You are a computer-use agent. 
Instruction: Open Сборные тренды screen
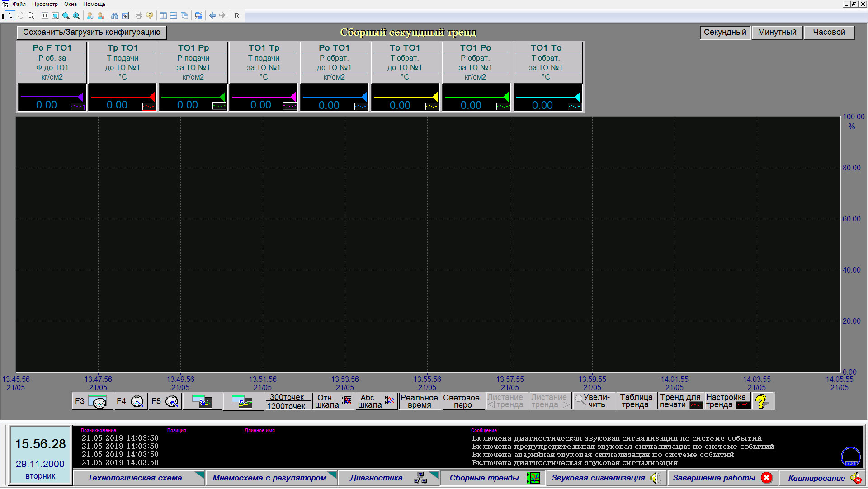(x=493, y=478)
